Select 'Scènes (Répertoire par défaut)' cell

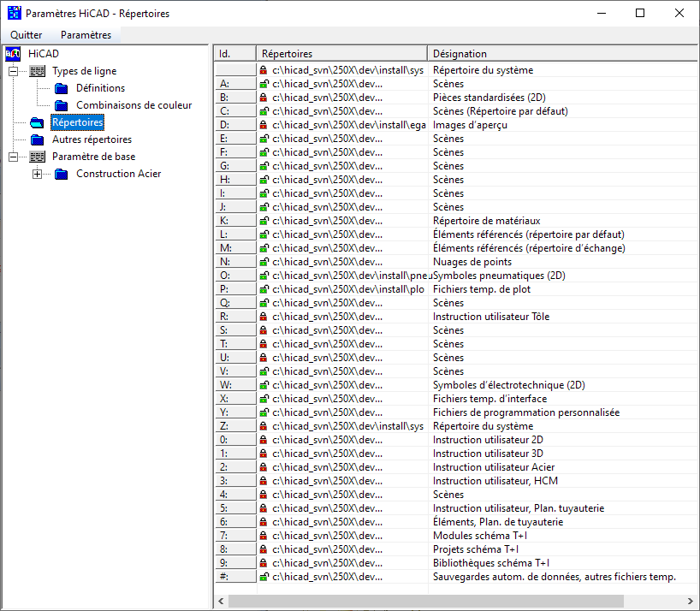click(x=501, y=111)
